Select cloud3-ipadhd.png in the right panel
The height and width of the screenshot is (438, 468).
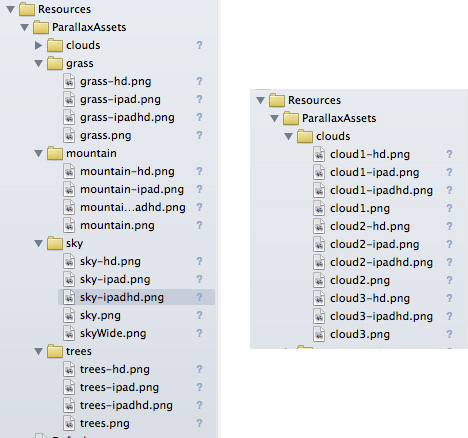(x=381, y=316)
